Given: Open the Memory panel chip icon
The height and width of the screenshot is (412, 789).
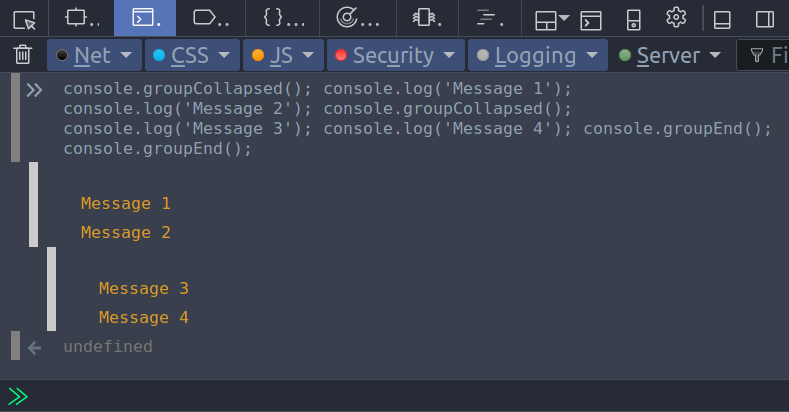Looking at the screenshot, I should [x=427, y=18].
